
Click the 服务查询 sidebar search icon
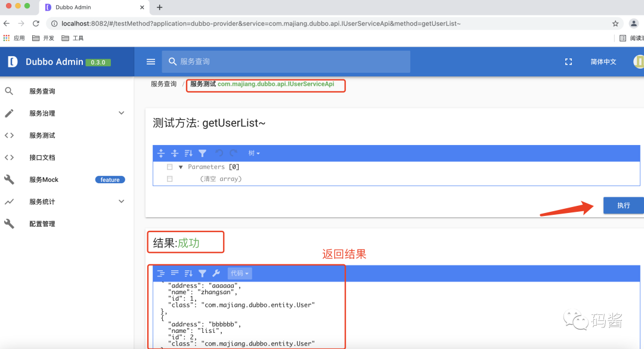coord(9,91)
